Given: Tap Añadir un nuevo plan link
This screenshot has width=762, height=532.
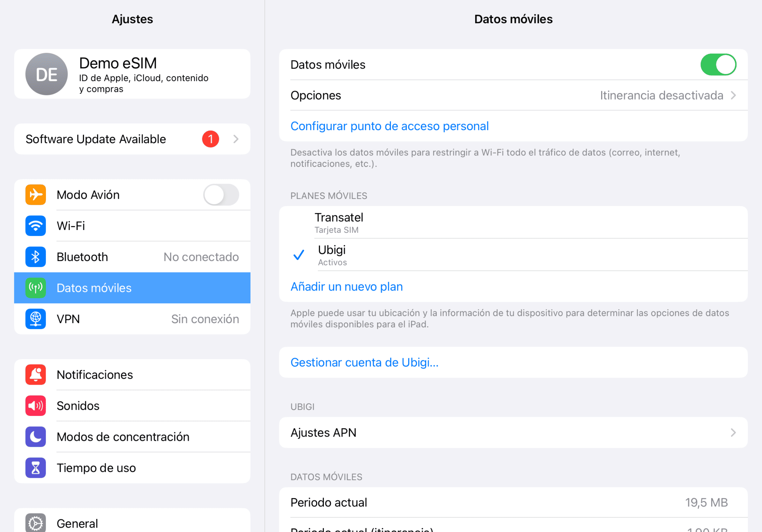Looking at the screenshot, I should (347, 286).
